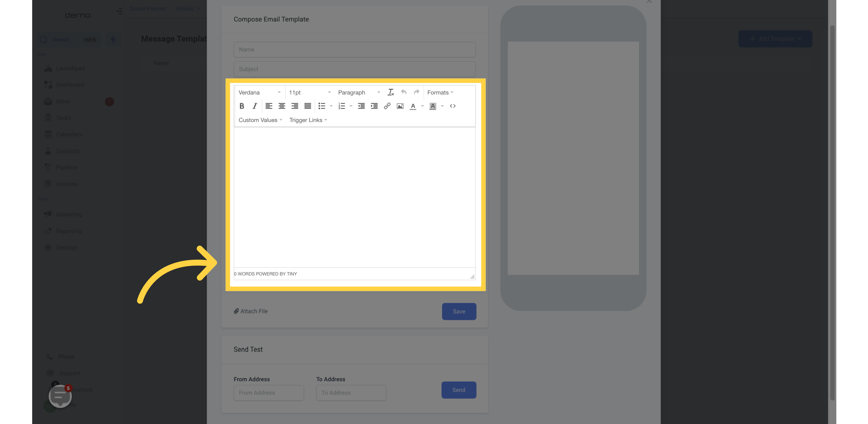Click the Undo formatting icon

point(403,93)
